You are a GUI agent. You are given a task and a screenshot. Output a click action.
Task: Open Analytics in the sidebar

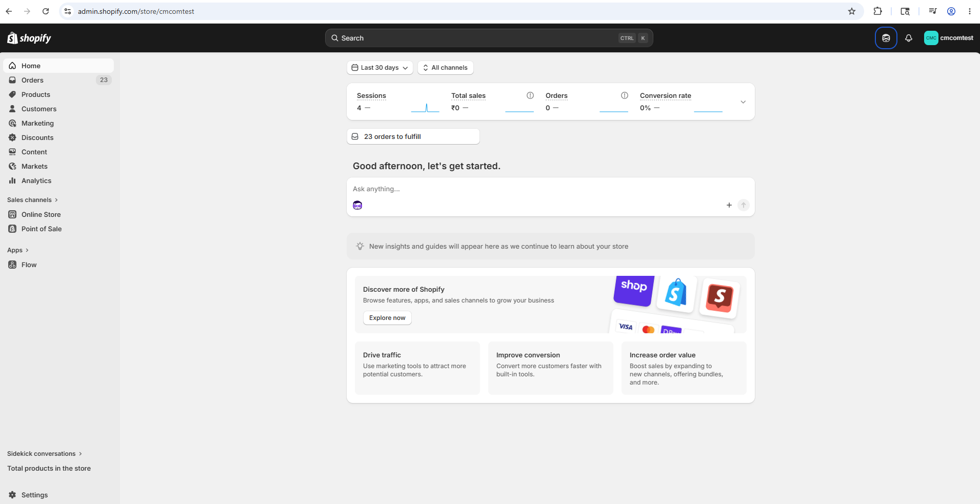pyautogui.click(x=58, y=180)
